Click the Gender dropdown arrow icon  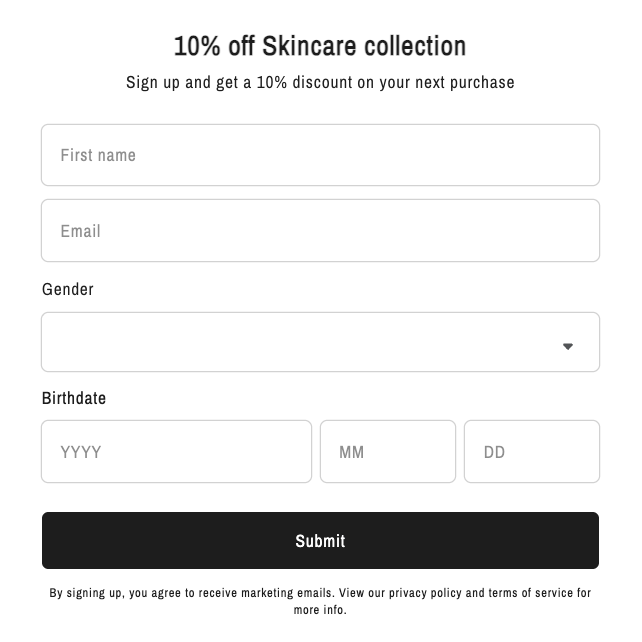pyautogui.click(x=567, y=346)
